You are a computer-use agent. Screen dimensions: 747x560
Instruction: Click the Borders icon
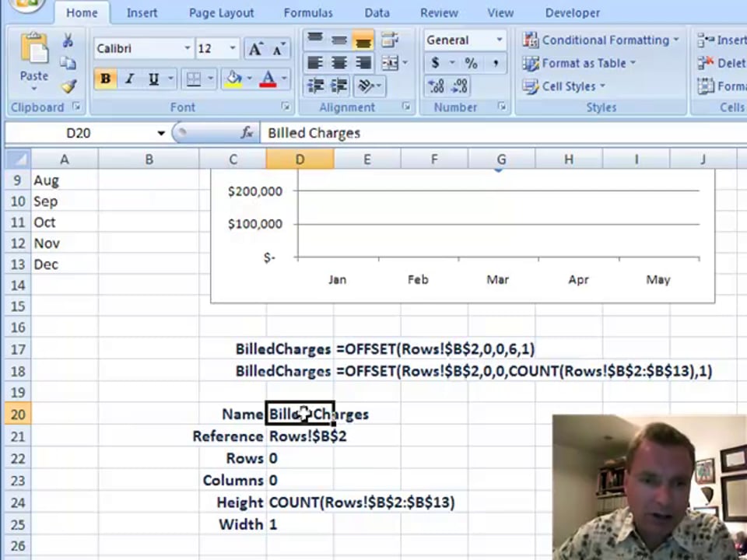tap(194, 79)
